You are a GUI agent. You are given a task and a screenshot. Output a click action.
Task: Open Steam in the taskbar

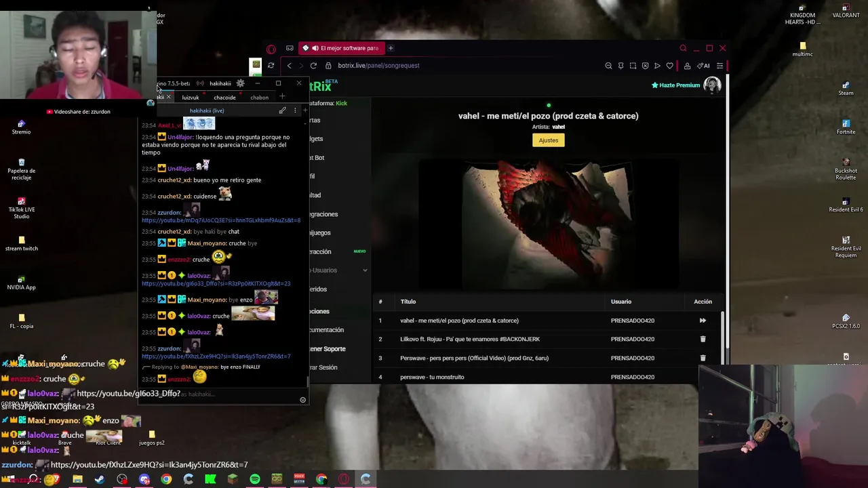pyautogui.click(x=100, y=479)
